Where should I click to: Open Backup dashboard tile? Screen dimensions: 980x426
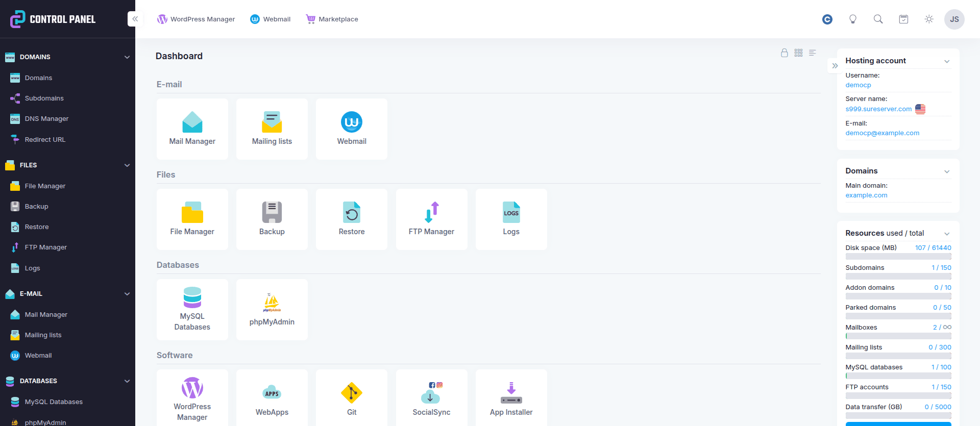[x=272, y=219]
